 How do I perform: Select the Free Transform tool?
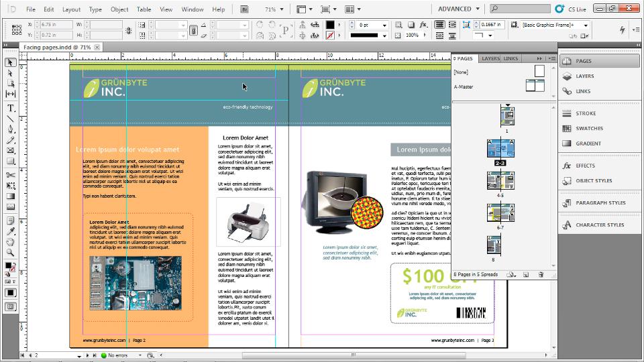[10, 186]
